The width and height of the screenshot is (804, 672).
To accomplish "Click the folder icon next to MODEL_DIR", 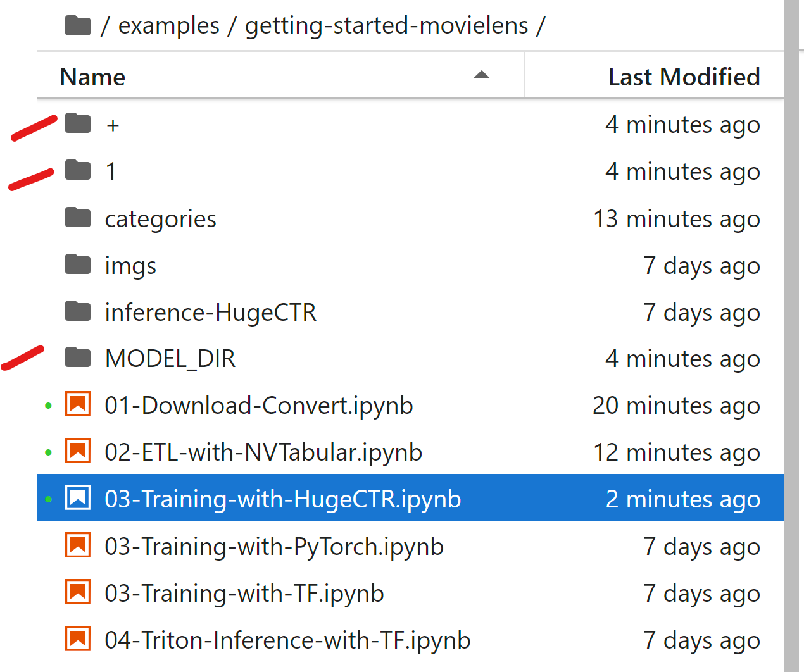I will point(77,356).
